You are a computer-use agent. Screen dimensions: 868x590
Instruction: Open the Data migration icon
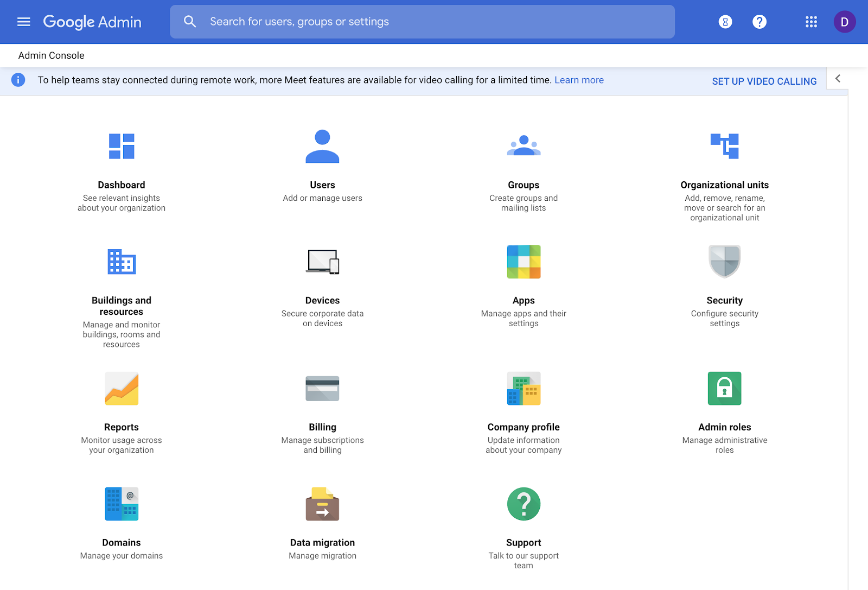point(322,504)
